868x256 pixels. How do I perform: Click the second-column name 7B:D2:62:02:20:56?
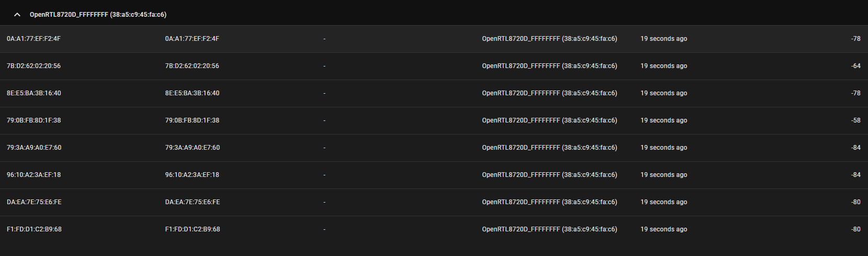point(192,66)
